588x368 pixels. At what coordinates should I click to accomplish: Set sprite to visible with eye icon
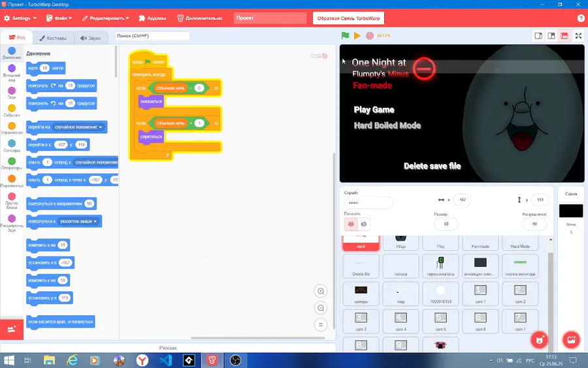coord(351,224)
